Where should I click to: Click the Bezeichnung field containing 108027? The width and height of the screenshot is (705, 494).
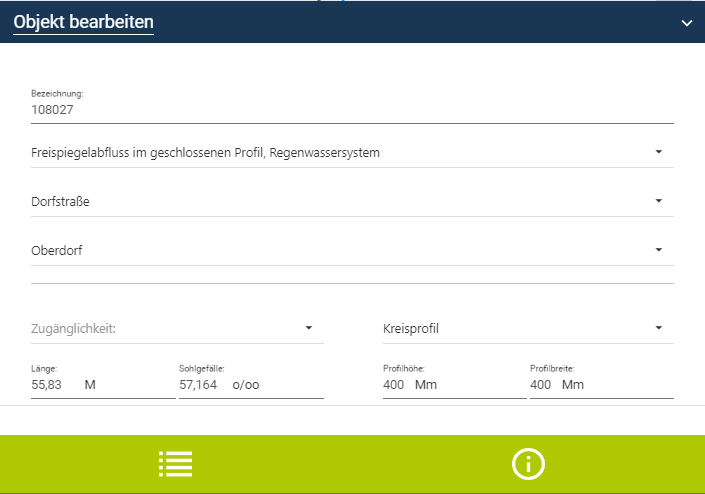pos(350,111)
